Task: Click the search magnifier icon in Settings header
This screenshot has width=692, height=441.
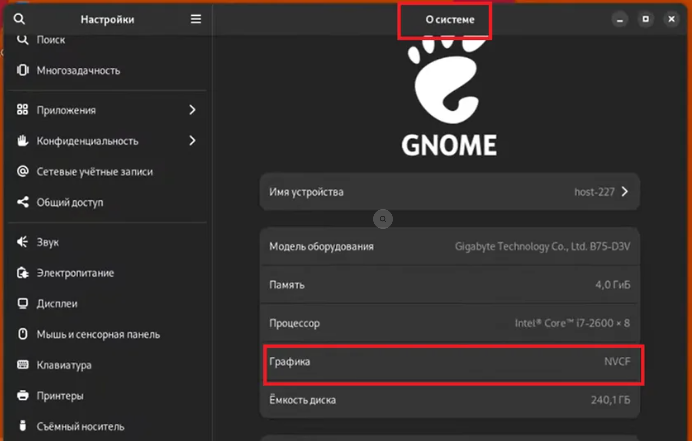Action: [19, 19]
